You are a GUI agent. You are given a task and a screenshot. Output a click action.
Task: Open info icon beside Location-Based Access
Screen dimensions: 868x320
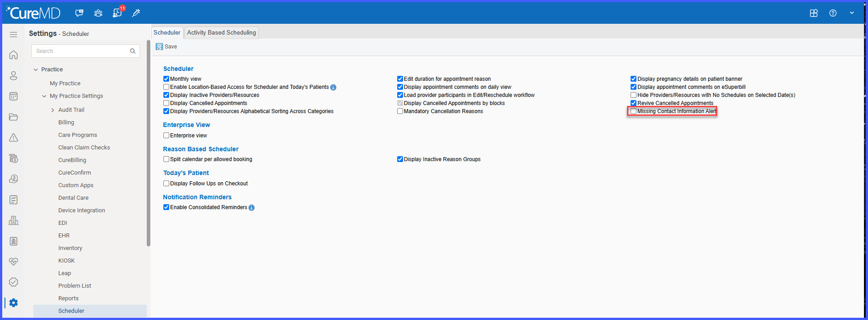(x=333, y=88)
